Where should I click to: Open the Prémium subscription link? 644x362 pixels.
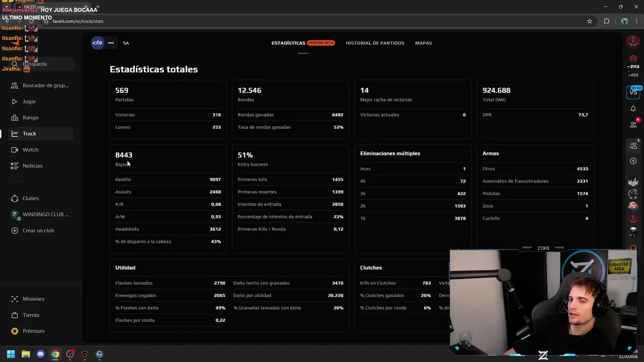[x=41, y=331]
